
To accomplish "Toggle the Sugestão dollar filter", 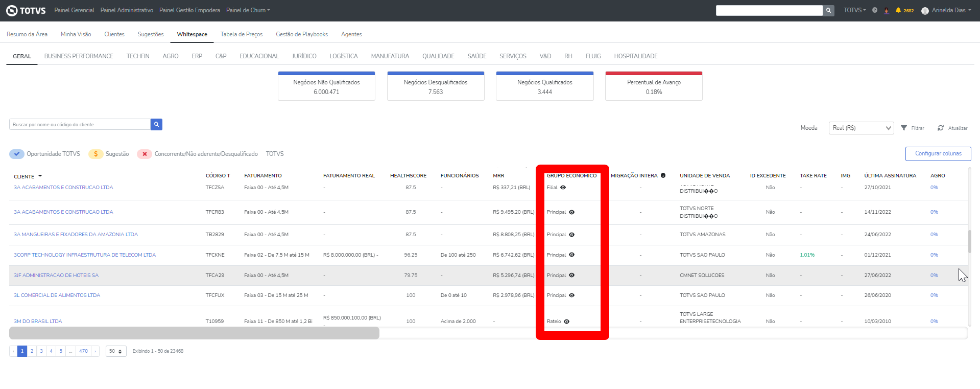I will [95, 154].
